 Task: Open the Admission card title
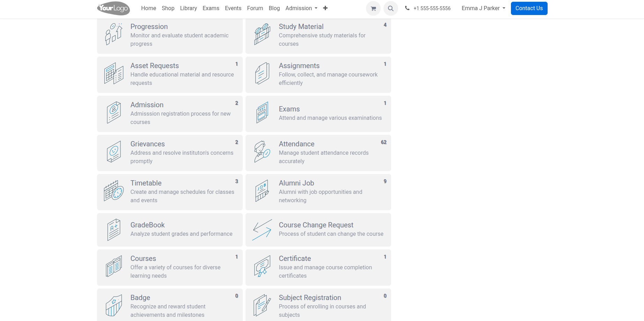coord(147,105)
